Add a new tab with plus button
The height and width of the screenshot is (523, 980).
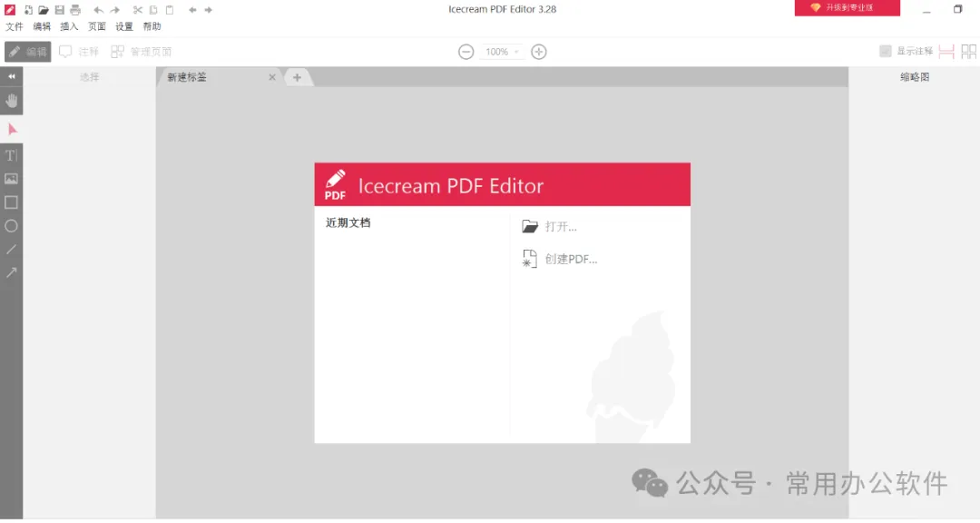click(297, 77)
